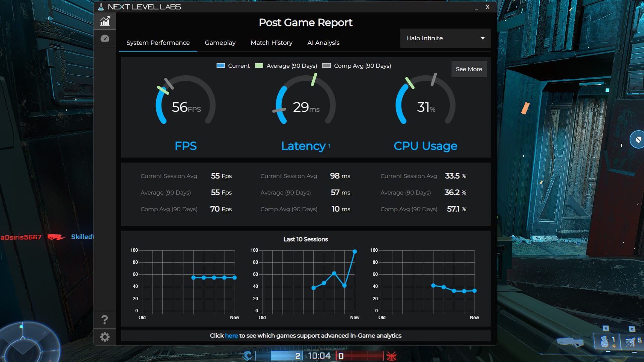Viewport: 644px width, 362px height.
Task: Click the latency footnote superscript marker
Action: coord(330,145)
